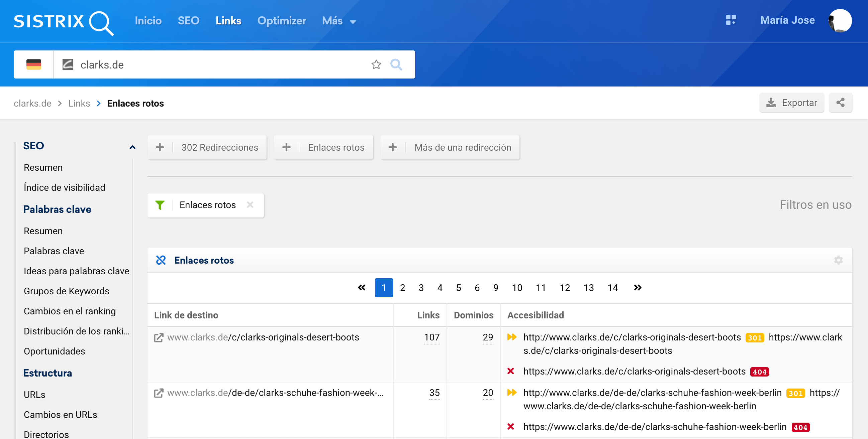Open the table settings gear icon
868x439 pixels.
[838, 260]
